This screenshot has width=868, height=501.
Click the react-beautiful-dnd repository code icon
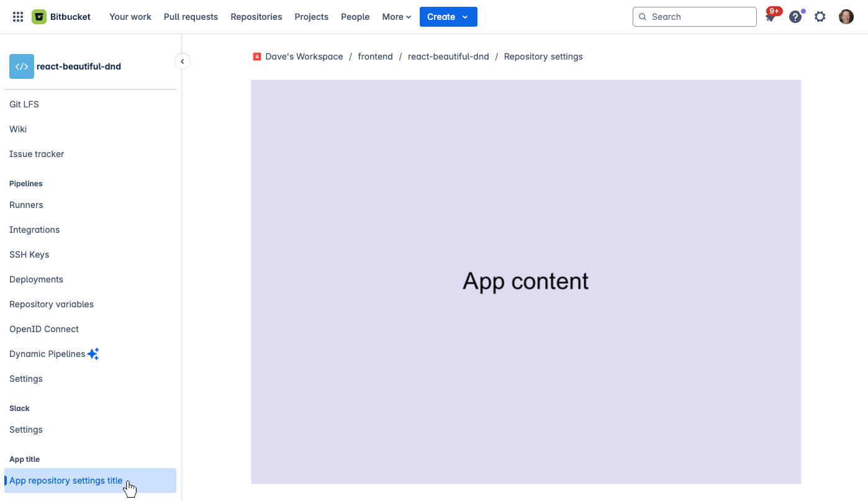22,66
